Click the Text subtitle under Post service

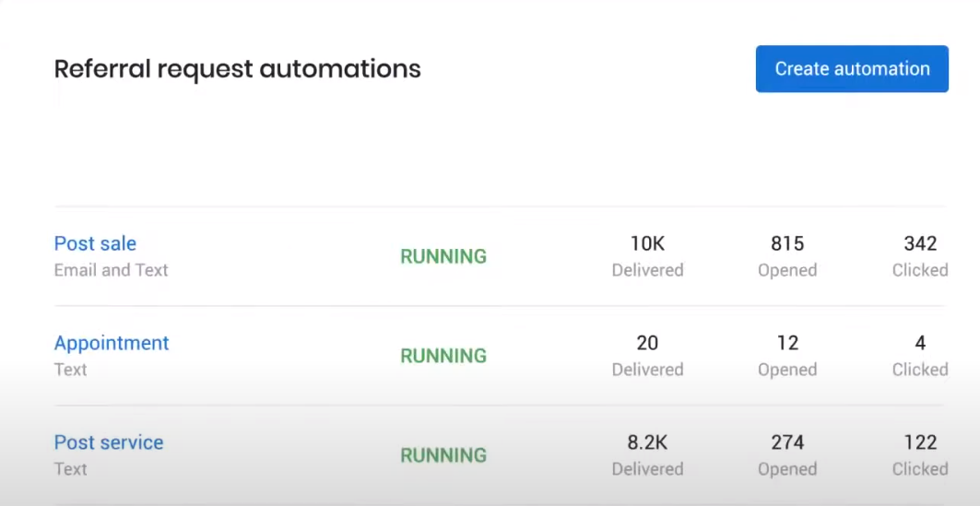[x=70, y=469]
